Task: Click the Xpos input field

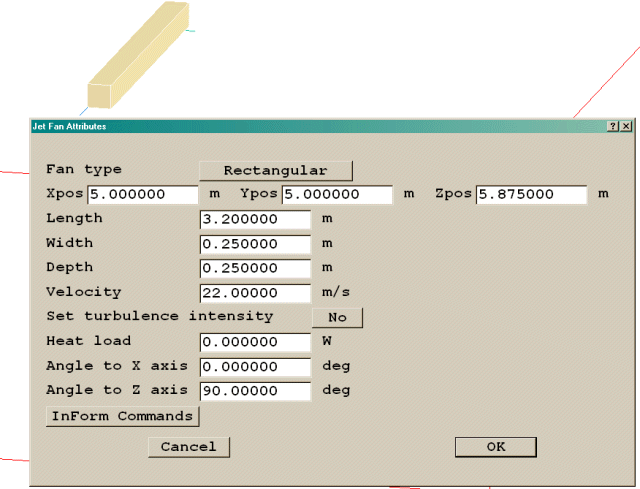Action: [142, 195]
